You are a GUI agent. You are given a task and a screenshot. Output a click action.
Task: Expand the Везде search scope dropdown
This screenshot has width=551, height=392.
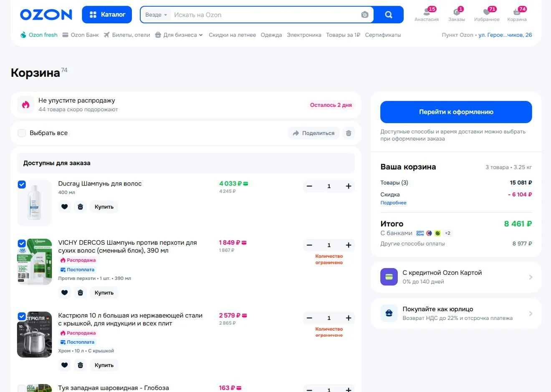pos(156,15)
